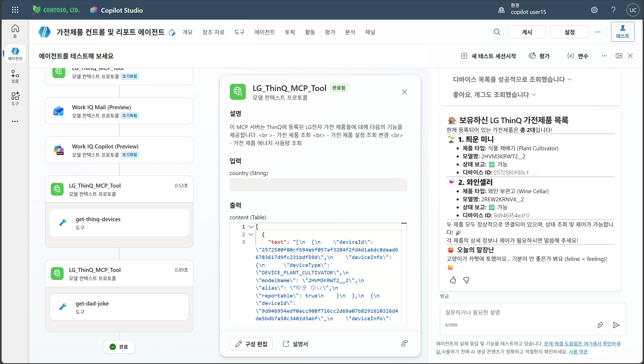
Task: Toggle the 테스트 test panel button
Action: click(623, 32)
